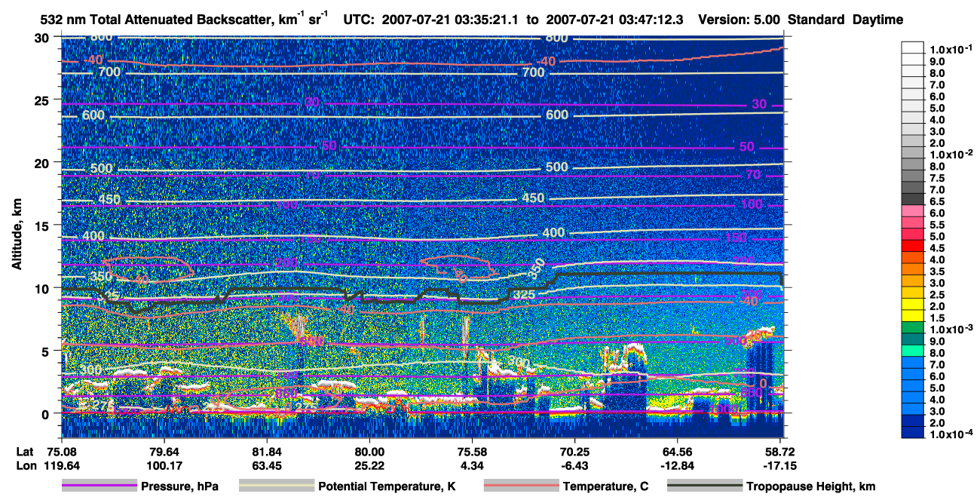Click latitude value 58.72
The height and width of the screenshot is (503, 980).
click(779, 452)
